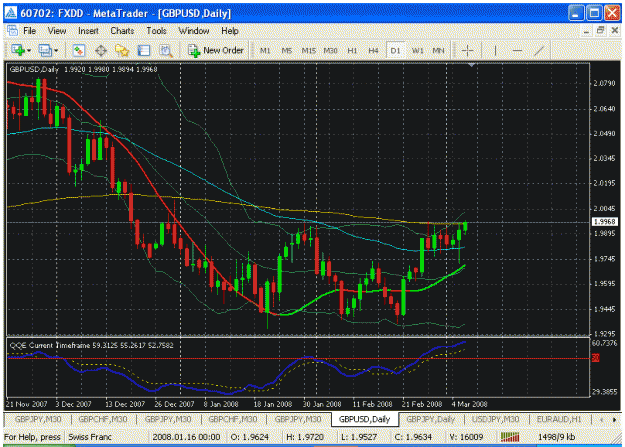Open the Strategy Tester magnifier icon
This screenshot has width=625, height=447.
tap(166, 50)
